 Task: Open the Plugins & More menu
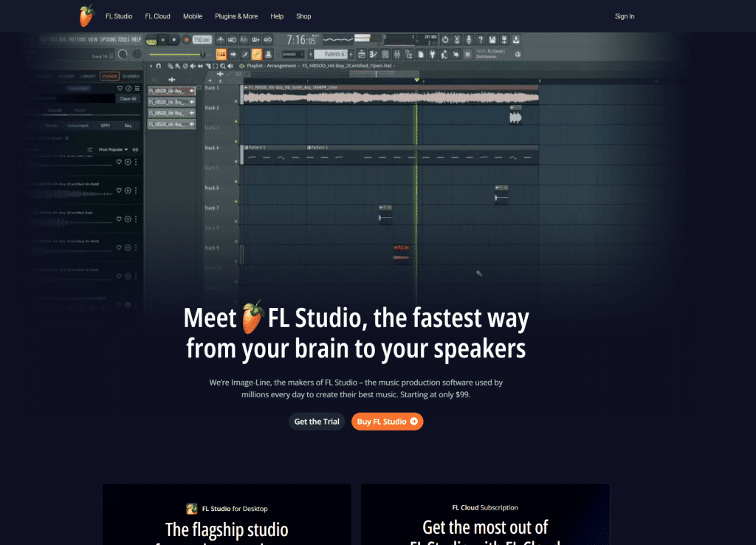coord(236,16)
